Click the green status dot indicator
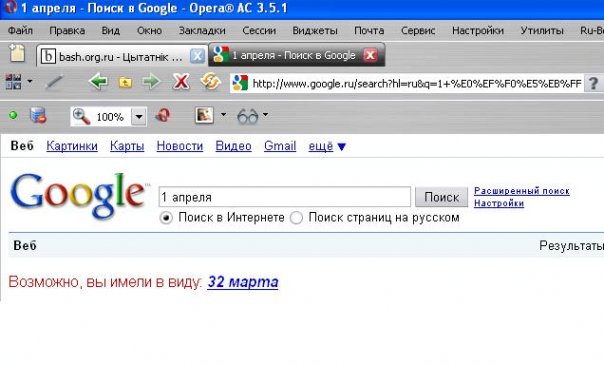This screenshot has height=365, width=604. click(13, 115)
